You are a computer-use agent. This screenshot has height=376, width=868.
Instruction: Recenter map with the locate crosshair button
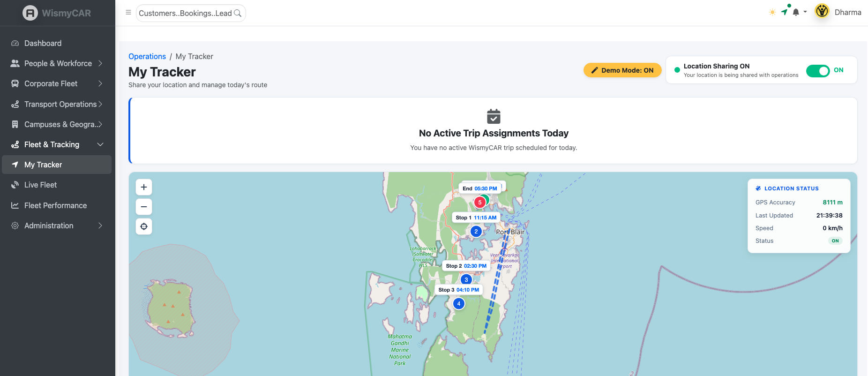pyautogui.click(x=144, y=226)
